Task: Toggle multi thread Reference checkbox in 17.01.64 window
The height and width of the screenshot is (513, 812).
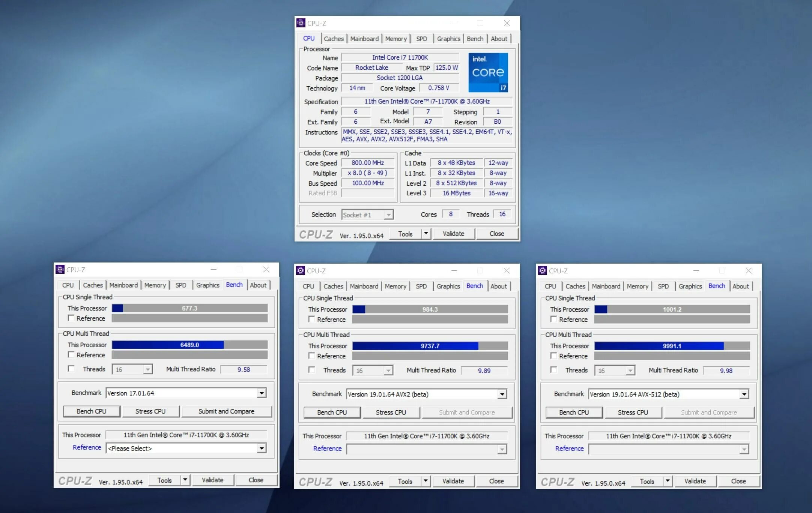Action: tap(71, 354)
